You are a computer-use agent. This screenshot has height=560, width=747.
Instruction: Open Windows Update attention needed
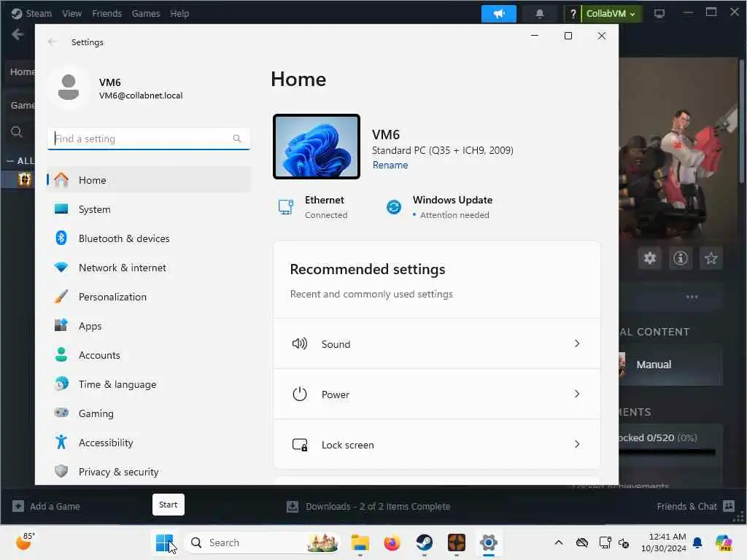(438, 207)
